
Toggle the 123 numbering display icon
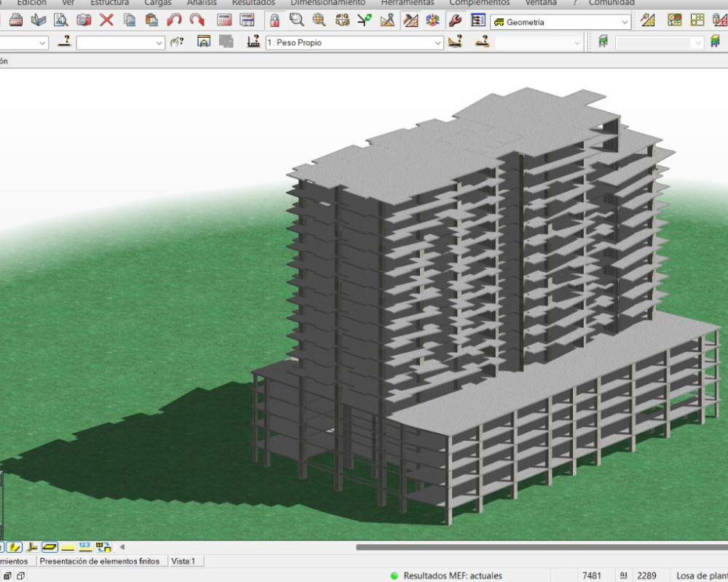pos(84,546)
